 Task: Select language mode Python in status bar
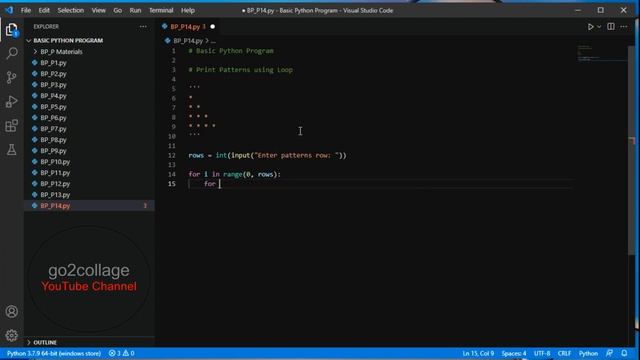click(588, 353)
